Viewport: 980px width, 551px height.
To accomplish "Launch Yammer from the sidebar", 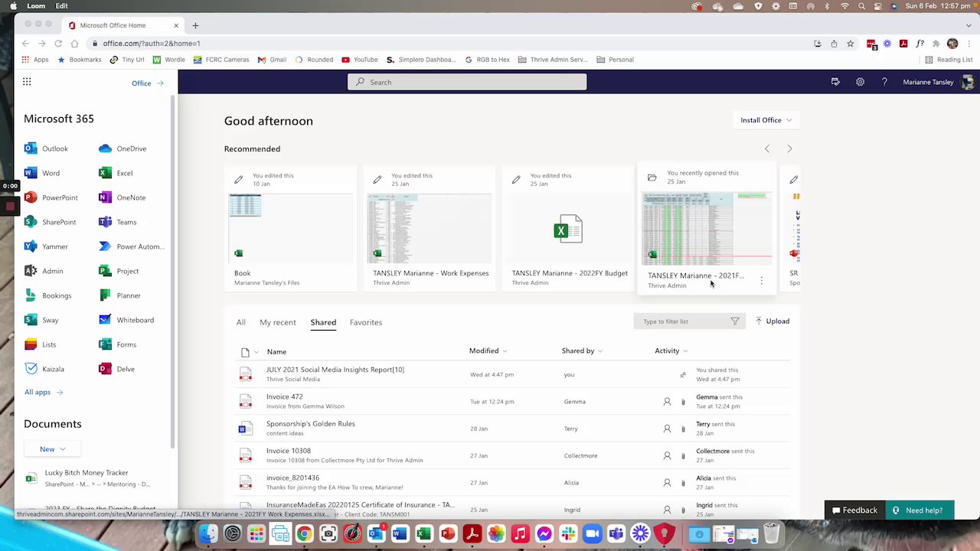I will (x=47, y=246).
